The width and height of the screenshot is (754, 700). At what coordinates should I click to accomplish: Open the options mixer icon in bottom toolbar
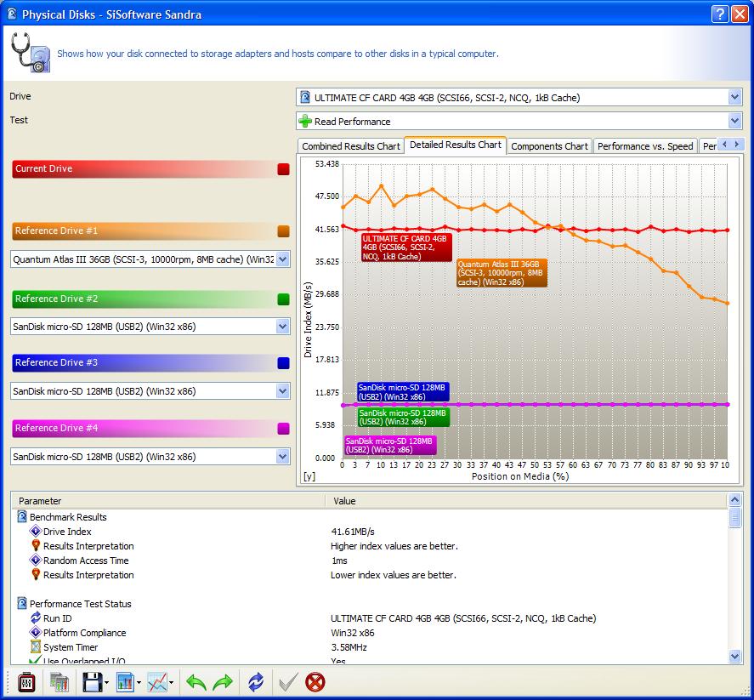click(x=26, y=682)
